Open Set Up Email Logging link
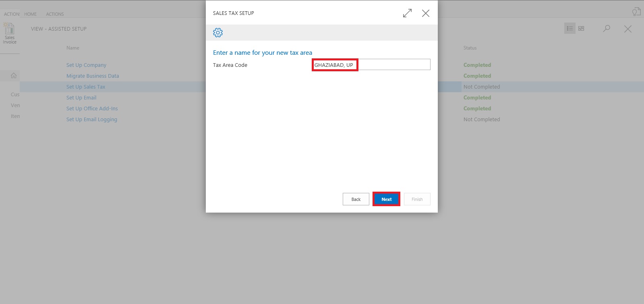644x304 pixels. pos(92,120)
